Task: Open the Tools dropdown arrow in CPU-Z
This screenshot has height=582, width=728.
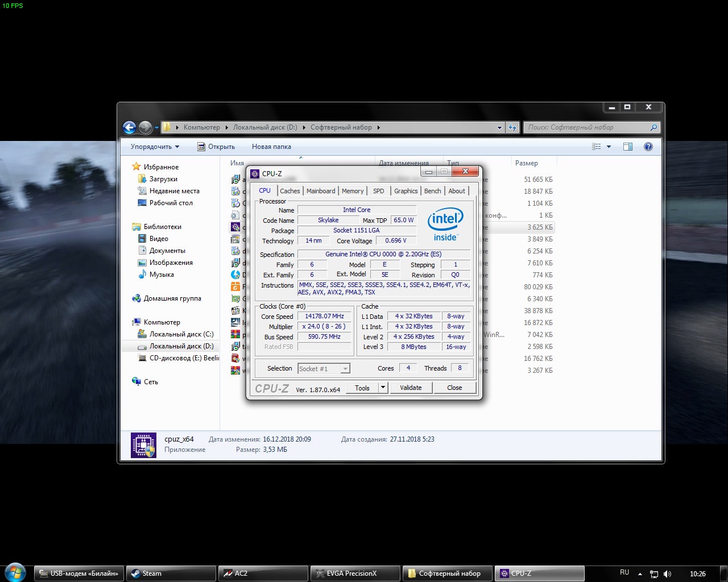Action: [x=383, y=388]
